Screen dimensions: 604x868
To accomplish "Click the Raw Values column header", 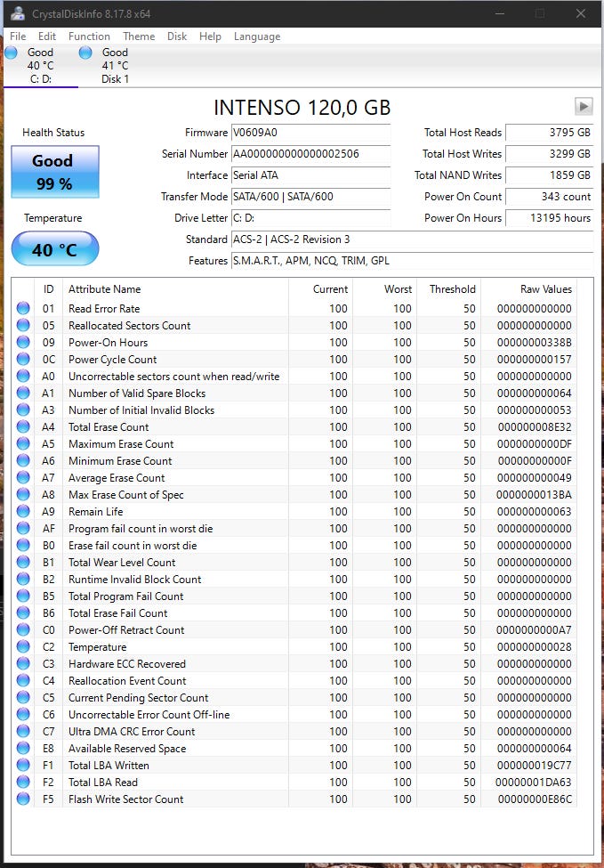I will click(x=529, y=289).
